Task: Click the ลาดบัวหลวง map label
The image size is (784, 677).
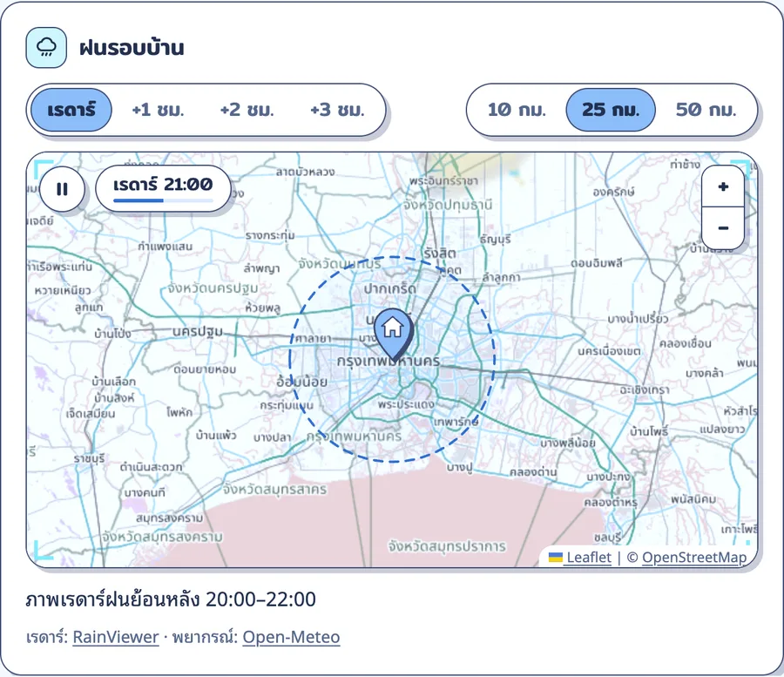Action: pos(306,172)
